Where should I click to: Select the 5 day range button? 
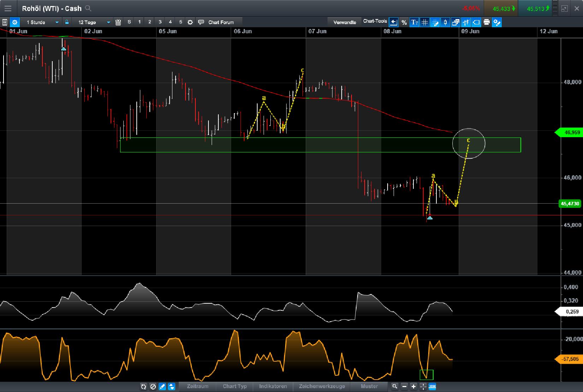181,22
